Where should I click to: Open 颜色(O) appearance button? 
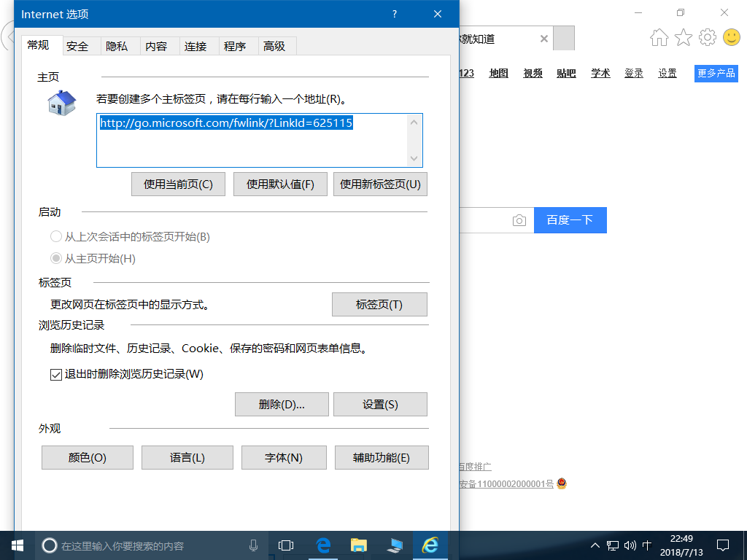(x=88, y=458)
